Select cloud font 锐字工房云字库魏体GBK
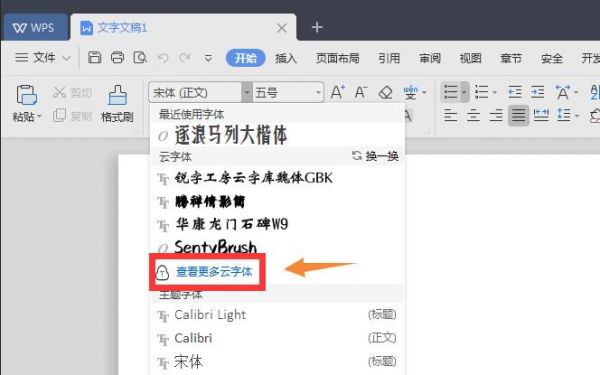 pos(277,178)
